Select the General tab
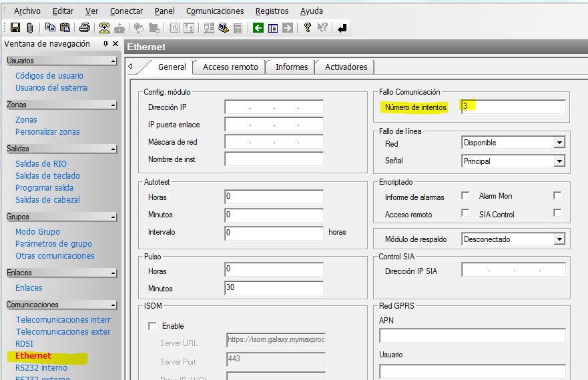Image resolution: width=588 pixels, height=380 pixels. coord(172,67)
